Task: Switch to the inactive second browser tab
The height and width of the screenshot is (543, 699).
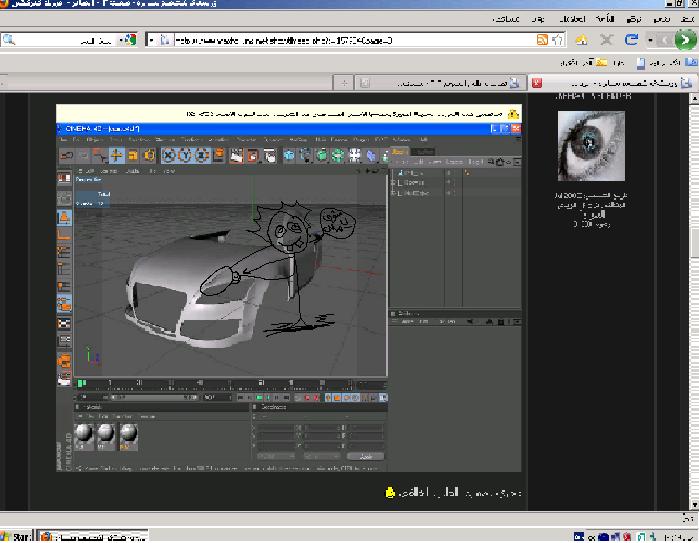Action: click(x=440, y=83)
